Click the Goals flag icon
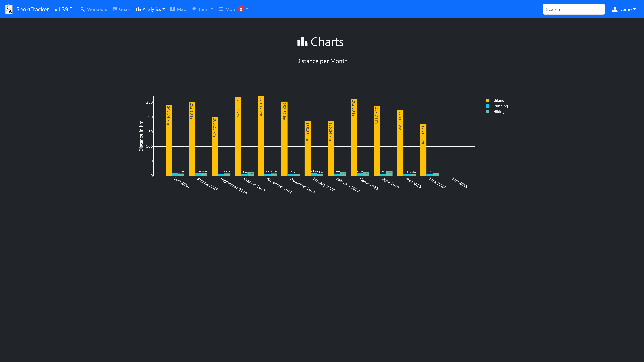Image resolution: width=644 pixels, height=362 pixels. pyautogui.click(x=115, y=9)
